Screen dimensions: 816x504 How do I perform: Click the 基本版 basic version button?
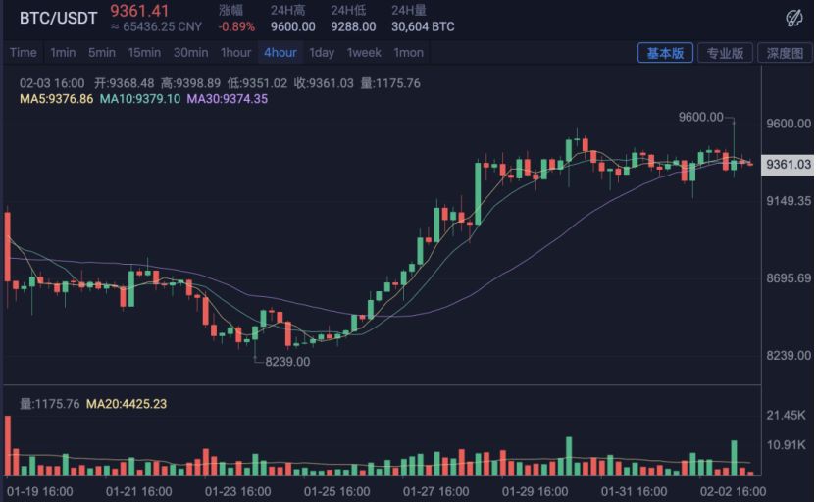tap(666, 53)
